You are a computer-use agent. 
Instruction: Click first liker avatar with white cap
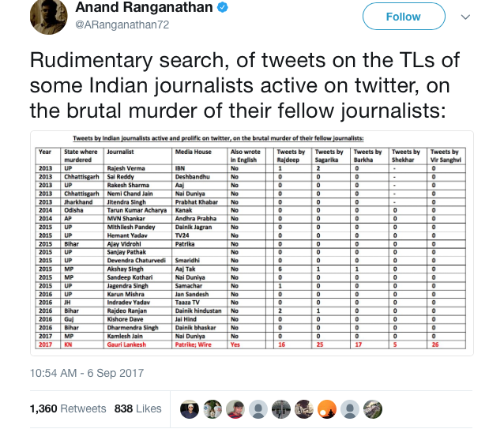(x=189, y=408)
